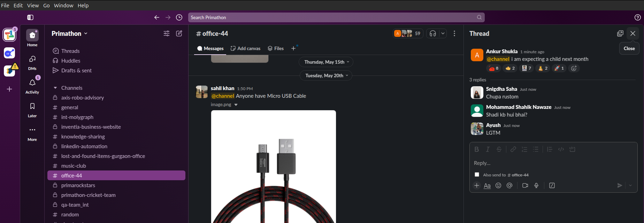The height and width of the screenshot is (223, 644).
Task: Check 'Also send to #office-44' box
Action: (477, 175)
